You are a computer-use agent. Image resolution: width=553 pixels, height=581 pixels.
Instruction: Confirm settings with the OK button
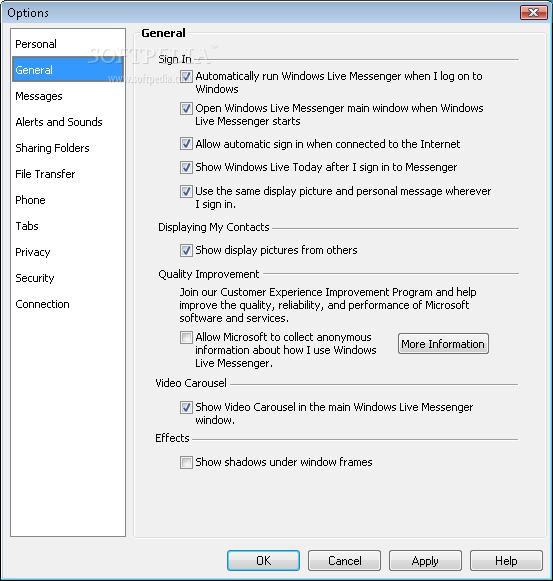(x=263, y=561)
